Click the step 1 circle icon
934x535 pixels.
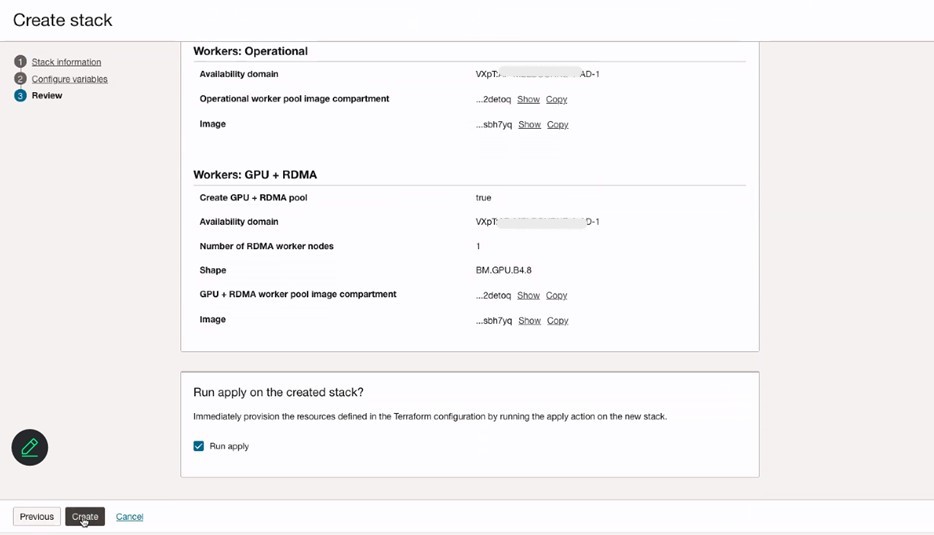pyautogui.click(x=20, y=62)
